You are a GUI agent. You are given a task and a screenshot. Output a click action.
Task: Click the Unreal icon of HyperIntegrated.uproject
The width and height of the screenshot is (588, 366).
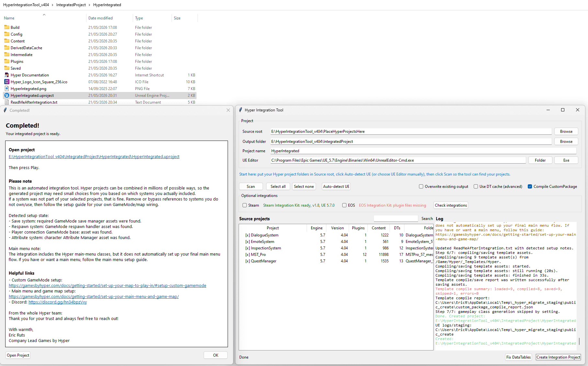(7, 95)
